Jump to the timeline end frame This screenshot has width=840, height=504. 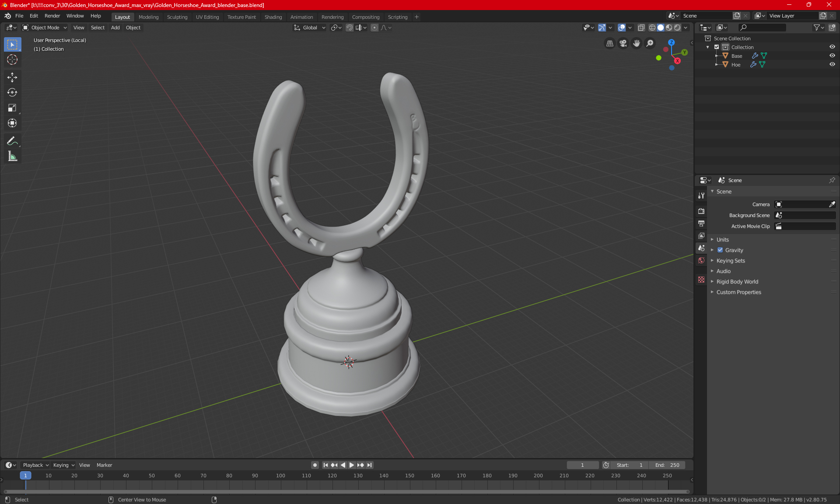tap(370, 465)
